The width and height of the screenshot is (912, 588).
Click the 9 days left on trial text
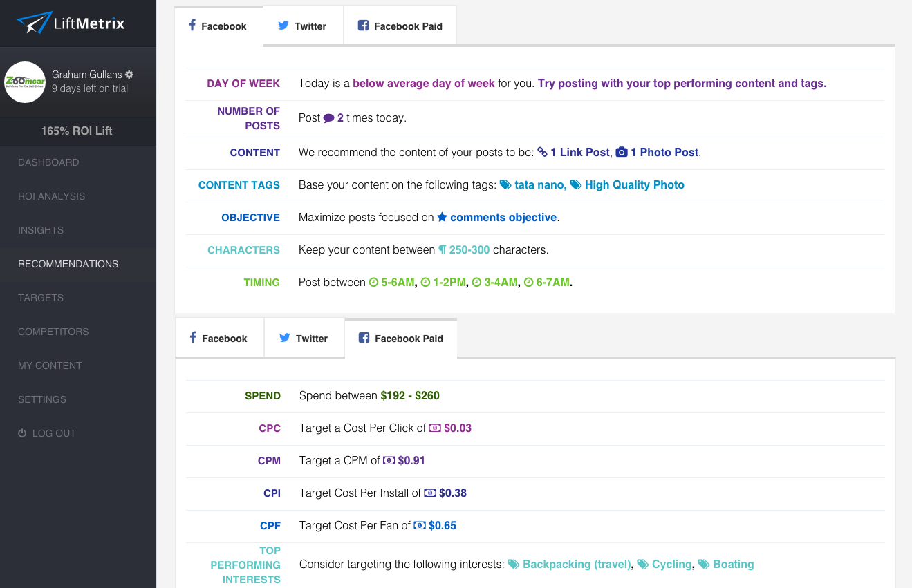(90, 88)
